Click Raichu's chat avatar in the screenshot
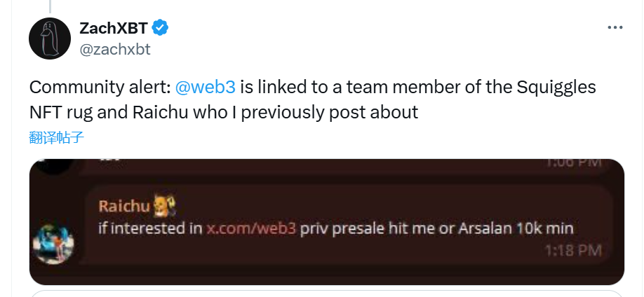The image size is (644, 297). pyautogui.click(x=53, y=244)
